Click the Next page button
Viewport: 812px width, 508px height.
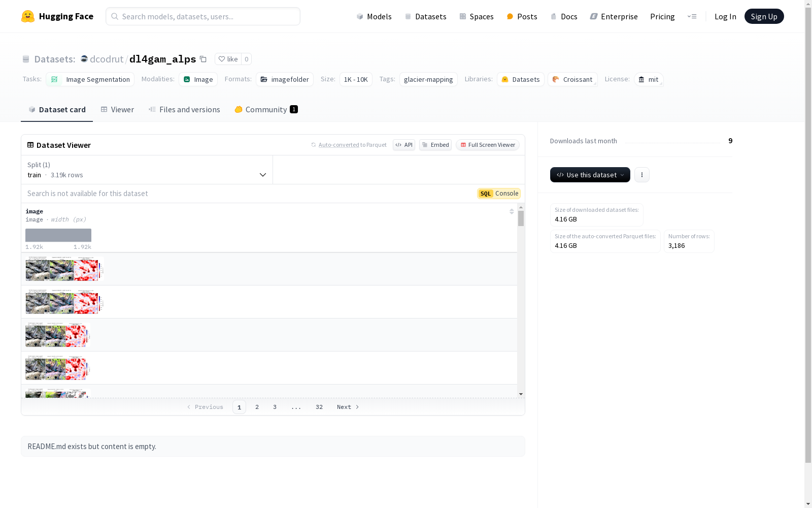(348, 407)
